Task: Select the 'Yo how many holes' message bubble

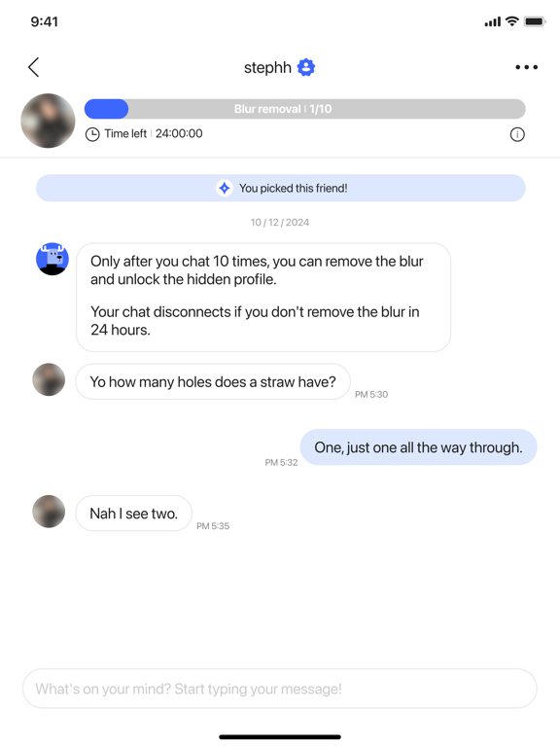Action: pyautogui.click(x=213, y=381)
